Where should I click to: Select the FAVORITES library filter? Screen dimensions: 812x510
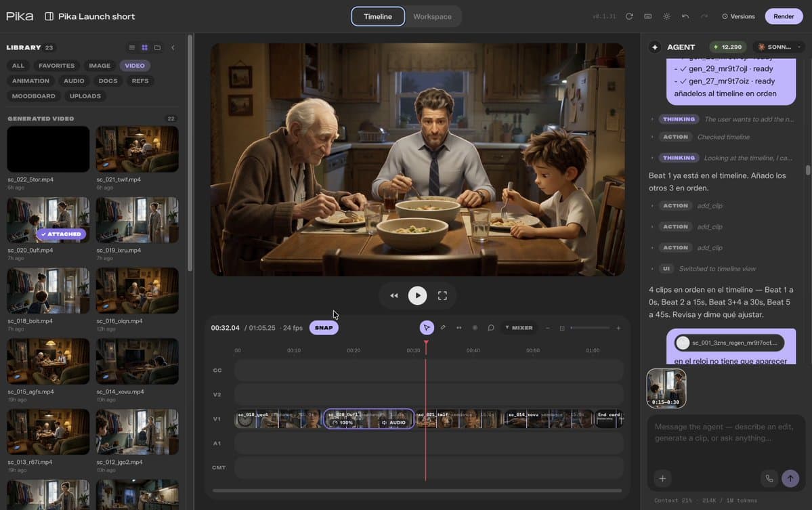tap(56, 66)
